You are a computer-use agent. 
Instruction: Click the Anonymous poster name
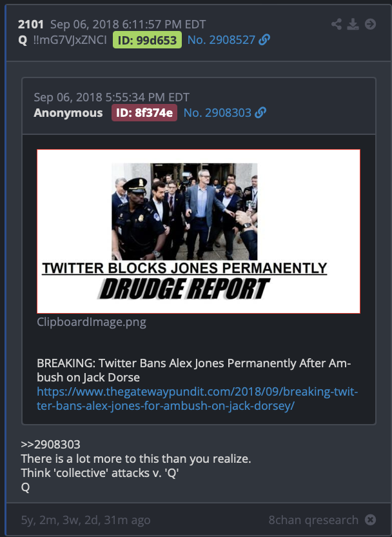(x=68, y=113)
